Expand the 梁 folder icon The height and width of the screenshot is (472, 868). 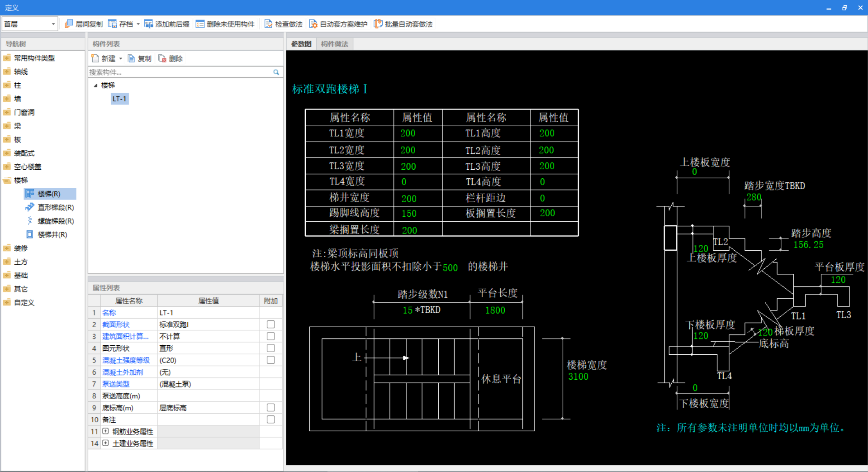[7, 126]
